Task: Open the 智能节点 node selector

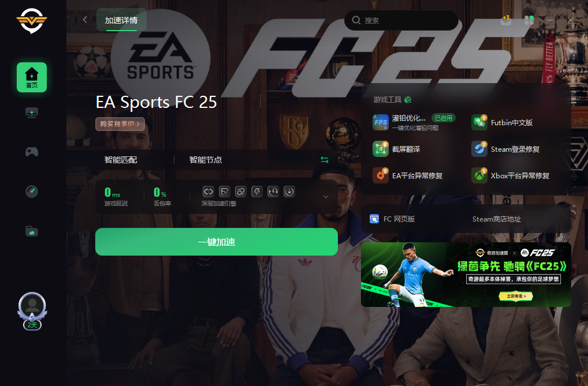Action: [x=206, y=160]
